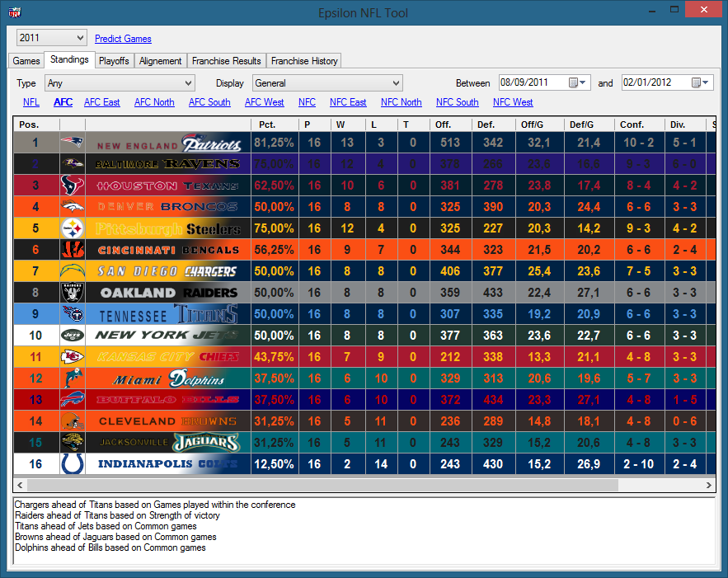This screenshot has height=578, width=728.
Task: Click the Kansas City Chiefs logo icon
Action: [73, 356]
